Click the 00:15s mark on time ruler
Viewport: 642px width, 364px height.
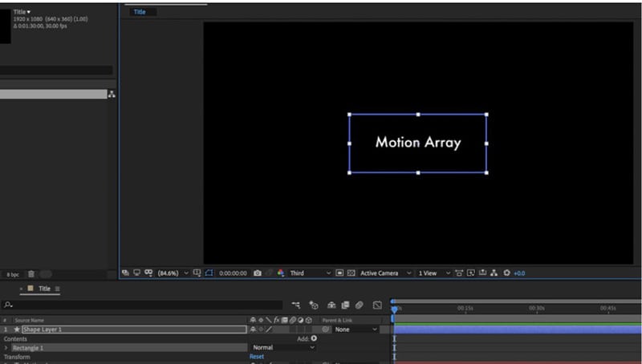[465, 308]
